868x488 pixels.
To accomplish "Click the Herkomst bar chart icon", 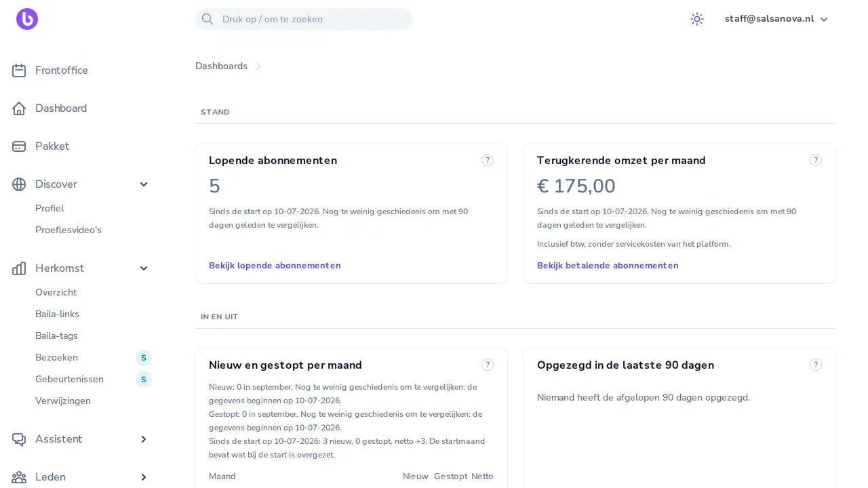I will (x=19, y=268).
